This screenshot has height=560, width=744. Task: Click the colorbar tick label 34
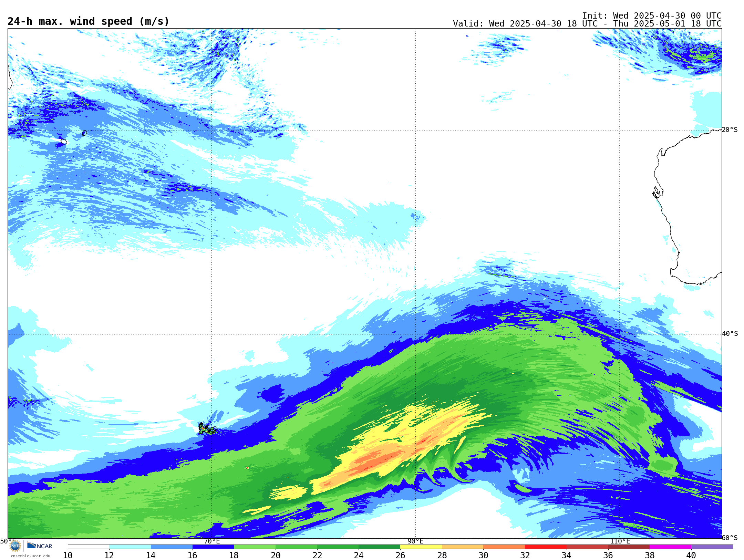click(x=567, y=555)
